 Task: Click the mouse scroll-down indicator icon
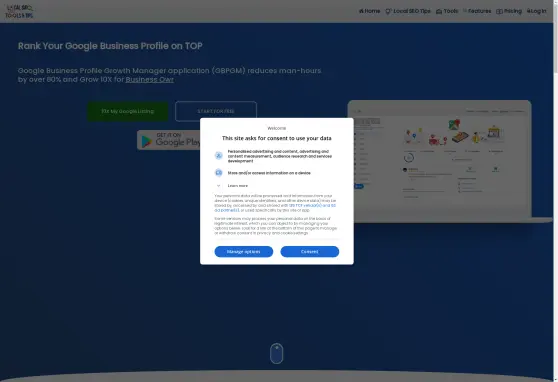pyautogui.click(x=277, y=353)
